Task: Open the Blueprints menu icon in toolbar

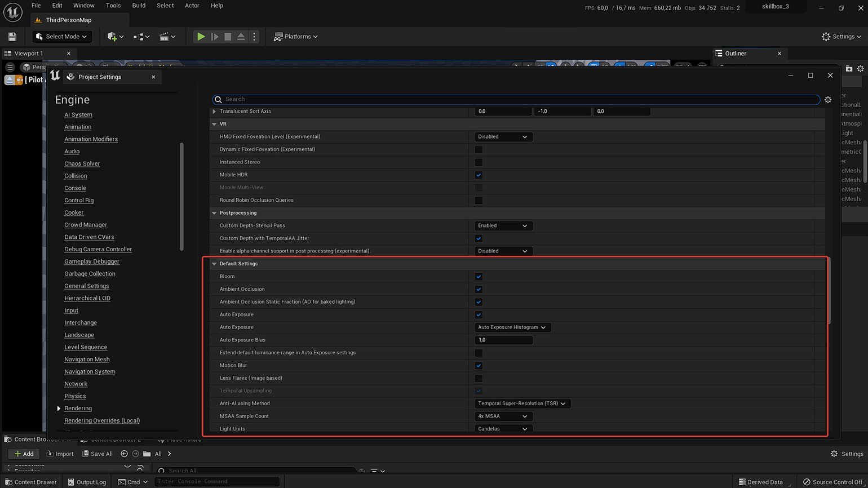Action: [141, 37]
